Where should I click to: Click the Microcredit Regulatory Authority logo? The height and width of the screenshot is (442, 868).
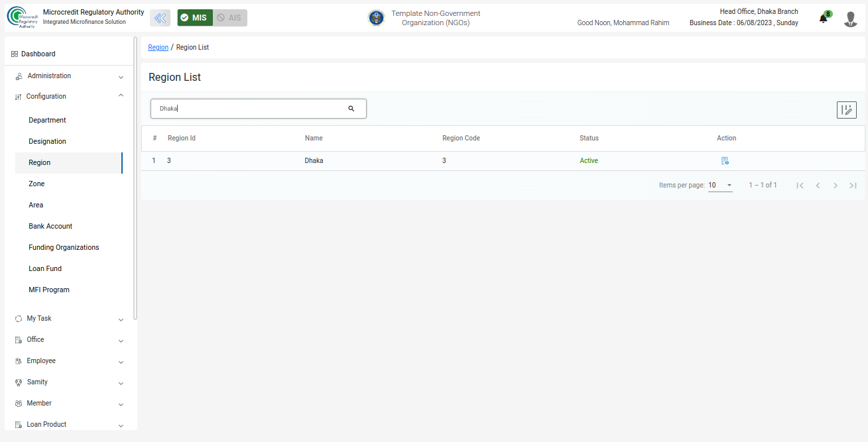tap(23, 18)
